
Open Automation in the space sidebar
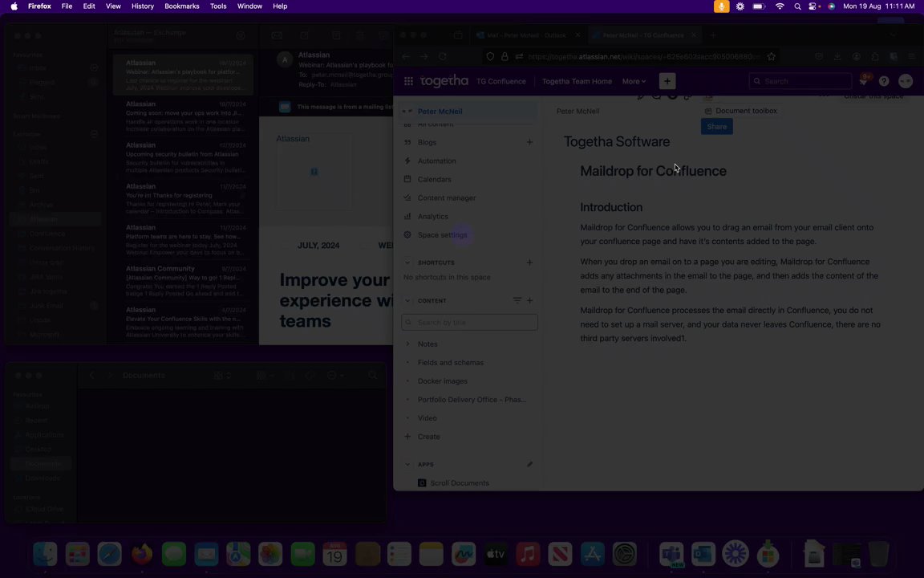pos(436,161)
